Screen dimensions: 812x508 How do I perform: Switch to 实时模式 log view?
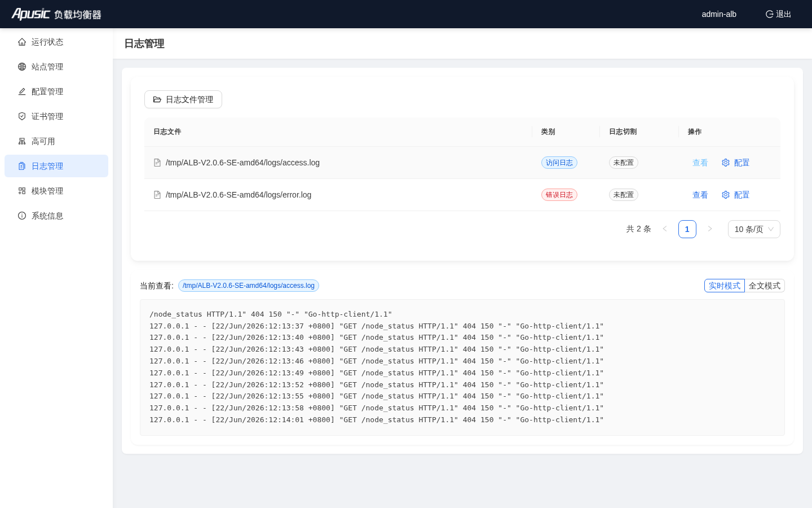click(725, 286)
